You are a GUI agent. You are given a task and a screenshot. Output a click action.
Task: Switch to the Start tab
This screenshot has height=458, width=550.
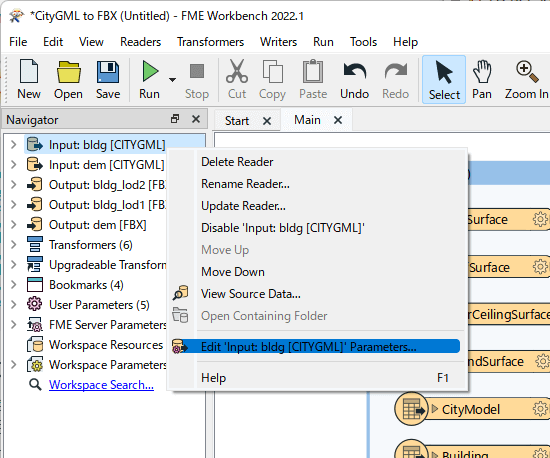(x=237, y=121)
